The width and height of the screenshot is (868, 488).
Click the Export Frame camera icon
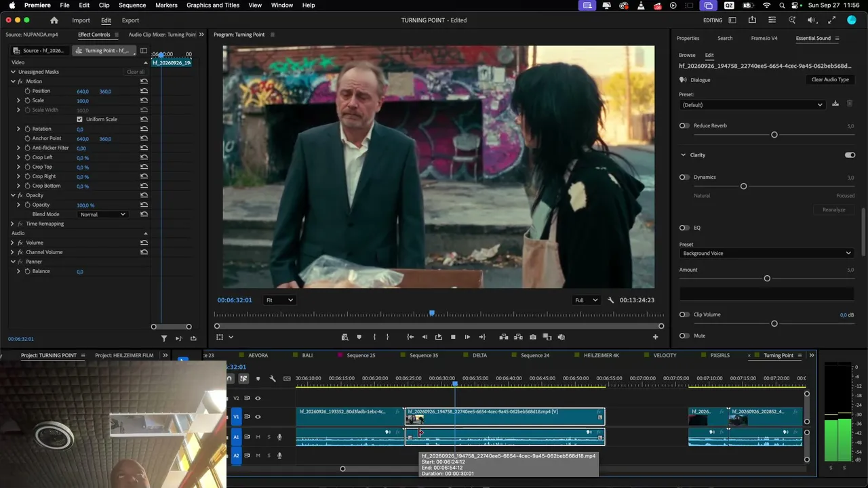533,337
